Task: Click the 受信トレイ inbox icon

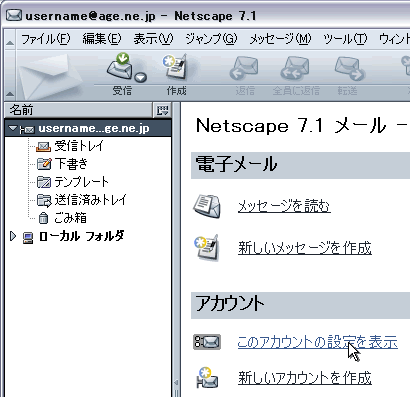Action: (x=44, y=146)
